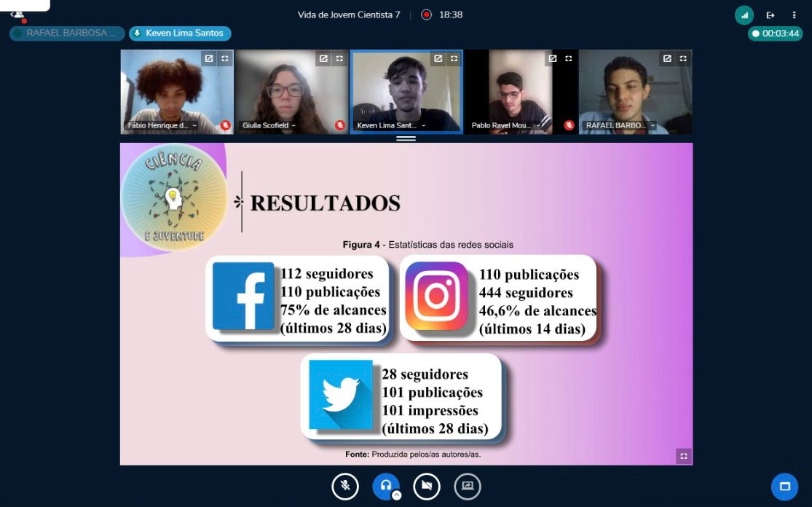Viewport: 812px width, 507px height.
Task: Make the presentation slide fullscreen
Action: tap(683, 456)
